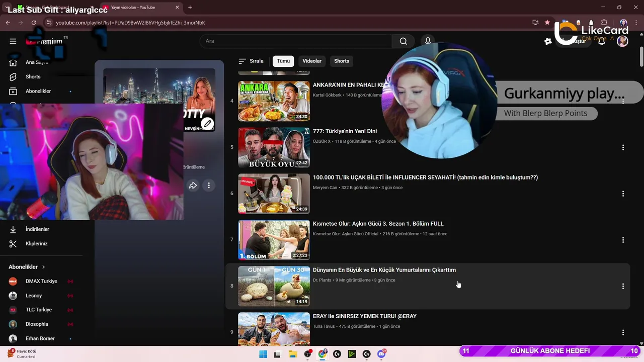
Task: Open Task View from the taskbar
Action: tap(277, 354)
